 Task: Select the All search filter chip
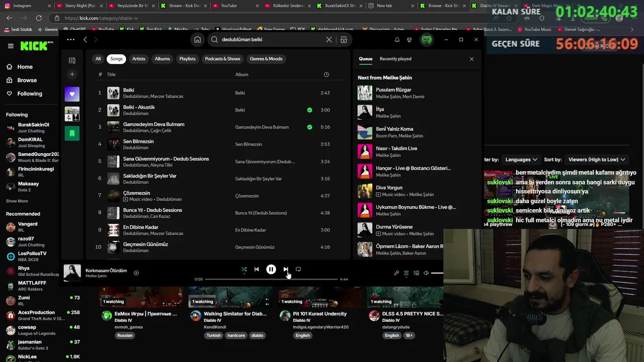(x=98, y=59)
